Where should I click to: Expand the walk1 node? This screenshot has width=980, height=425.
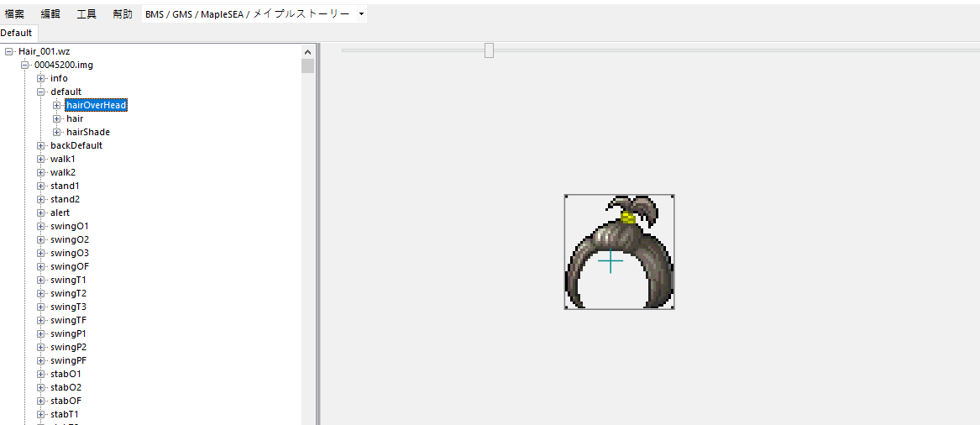pyautogui.click(x=40, y=160)
